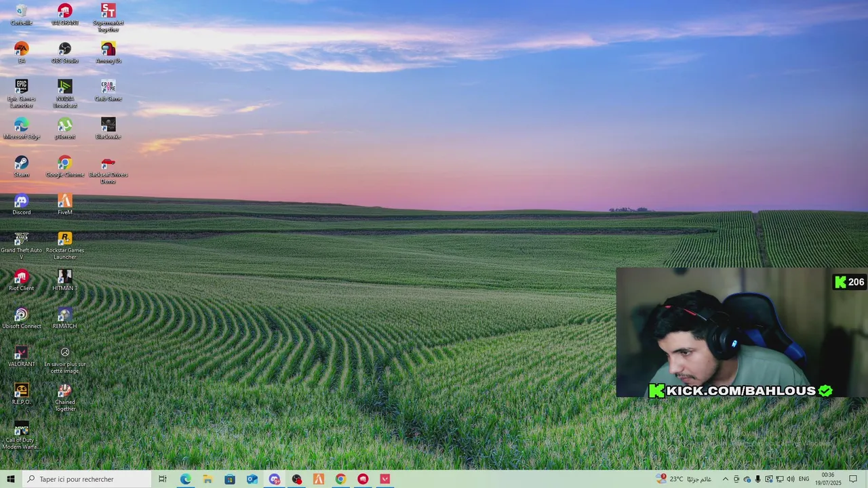Select the HITMAN 3 desktop icon

[x=64, y=281]
